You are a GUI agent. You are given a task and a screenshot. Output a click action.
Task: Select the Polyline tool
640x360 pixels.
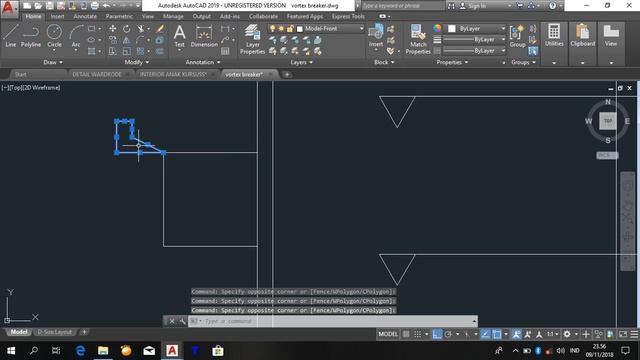(x=31, y=35)
